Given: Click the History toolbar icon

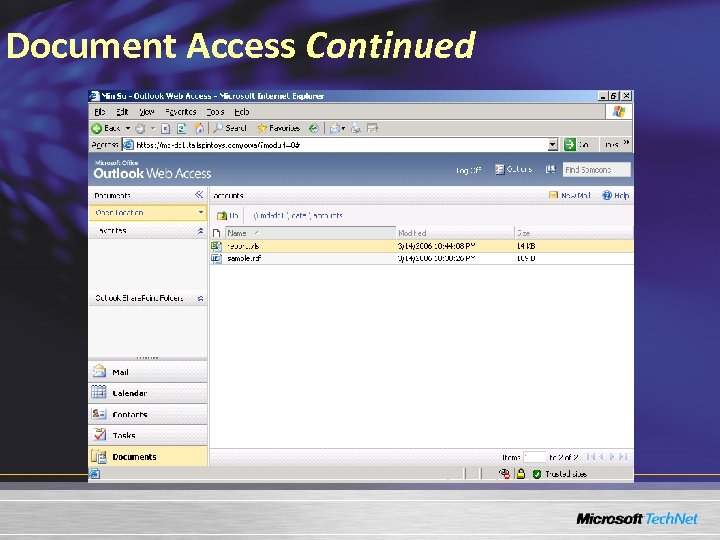Looking at the screenshot, I should (x=314, y=129).
